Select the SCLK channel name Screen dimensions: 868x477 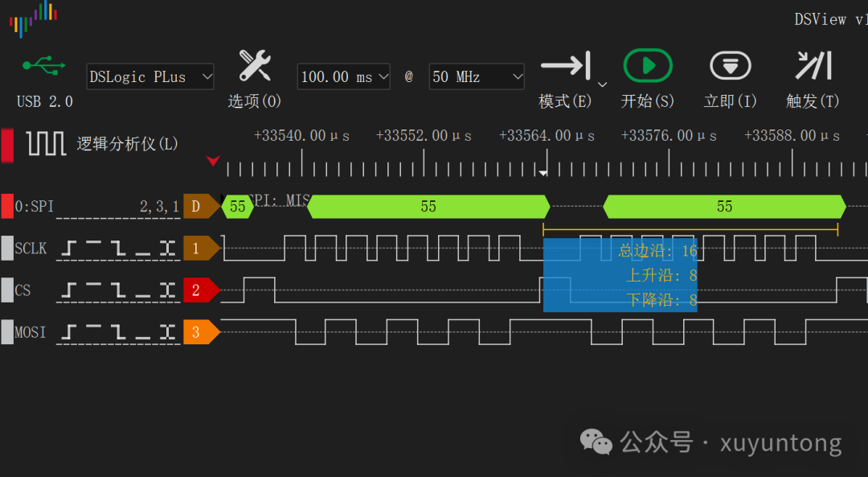coord(31,249)
